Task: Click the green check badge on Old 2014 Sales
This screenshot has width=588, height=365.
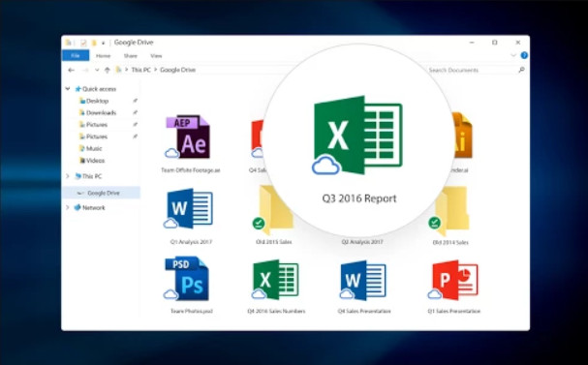Action: (434, 224)
